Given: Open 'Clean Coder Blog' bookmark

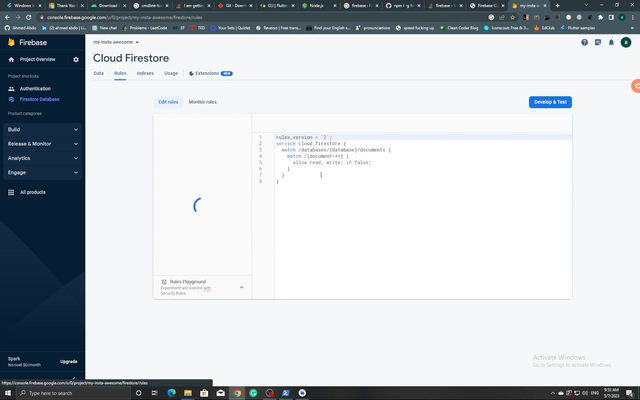Looking at the screenshot, I should point(458,28).
